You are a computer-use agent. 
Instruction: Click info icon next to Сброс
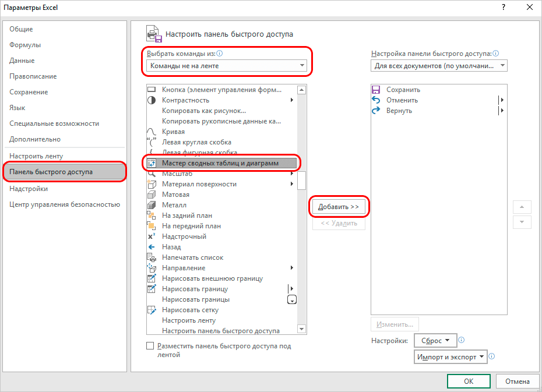coord(462,340)
